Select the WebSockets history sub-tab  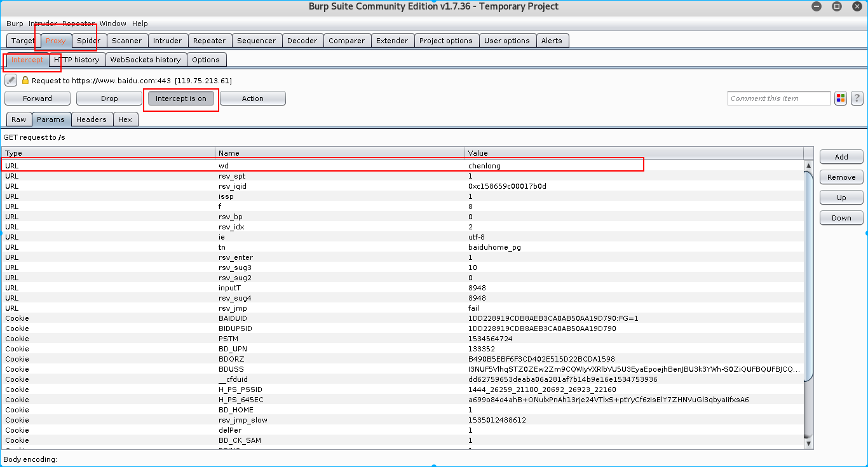pos(146,60)
